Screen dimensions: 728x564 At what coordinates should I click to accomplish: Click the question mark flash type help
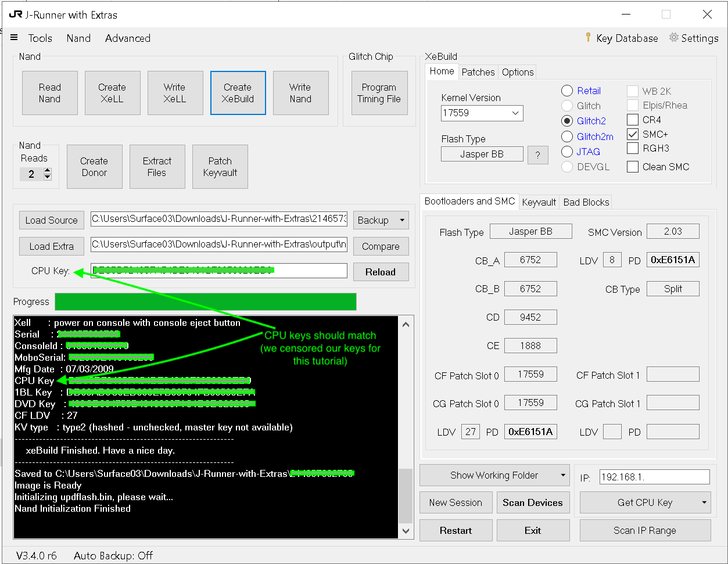538,155
